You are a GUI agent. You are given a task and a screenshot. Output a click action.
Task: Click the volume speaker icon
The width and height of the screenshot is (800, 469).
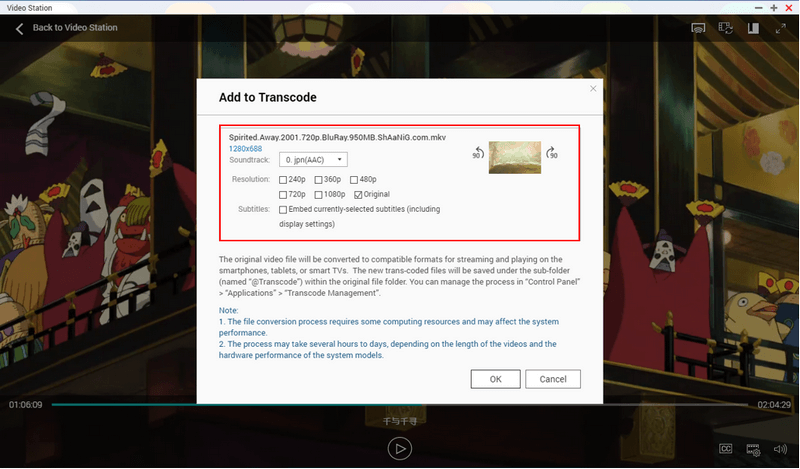[x=780, y=449]
